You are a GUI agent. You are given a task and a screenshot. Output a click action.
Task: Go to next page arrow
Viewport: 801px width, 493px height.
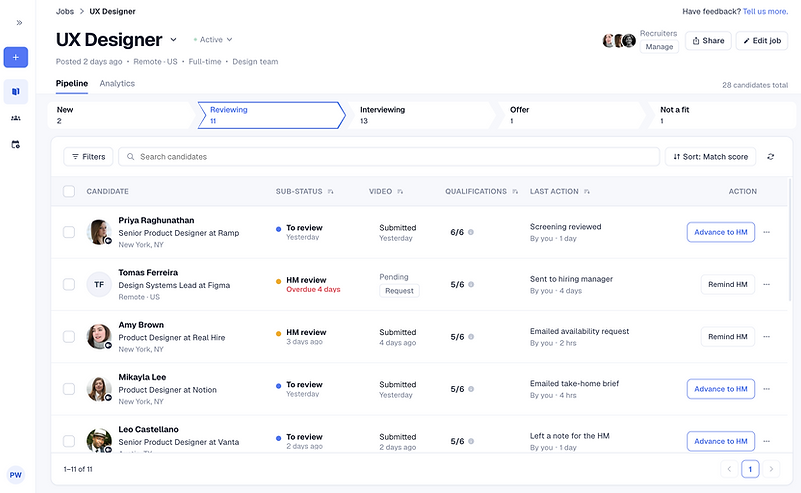771,469
